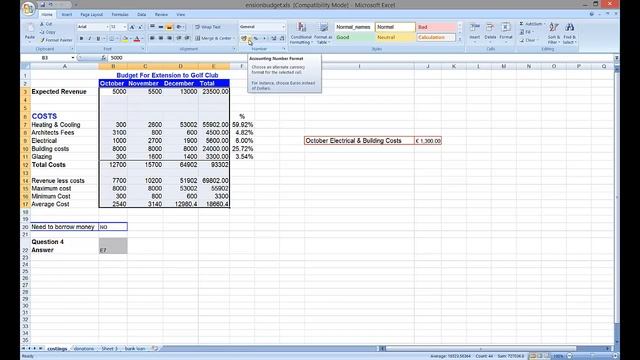Image resolution: width=640 pixels, height=360 pixels.
Task: Click the fill color swatch button
Action: [x=125, y=39]
